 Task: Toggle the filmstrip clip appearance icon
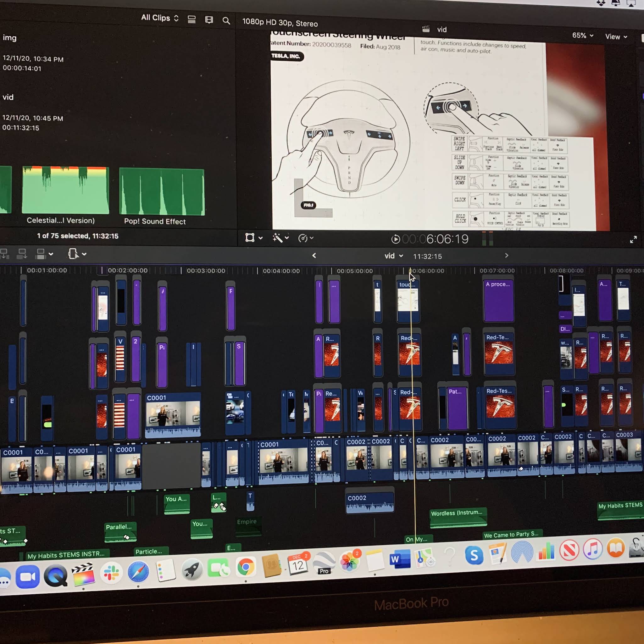[x=209, y=20]
